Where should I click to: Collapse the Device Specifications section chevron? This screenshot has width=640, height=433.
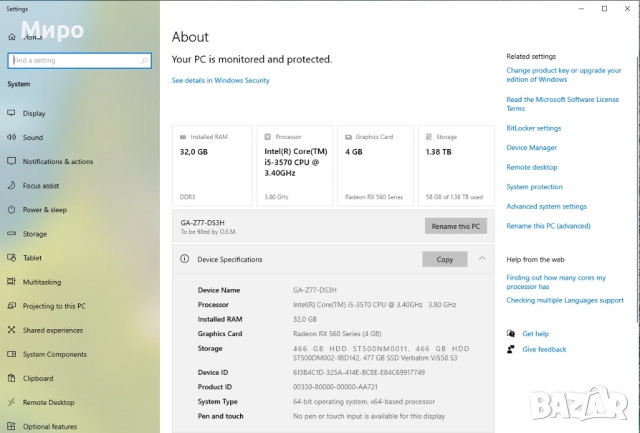point(482,259)
